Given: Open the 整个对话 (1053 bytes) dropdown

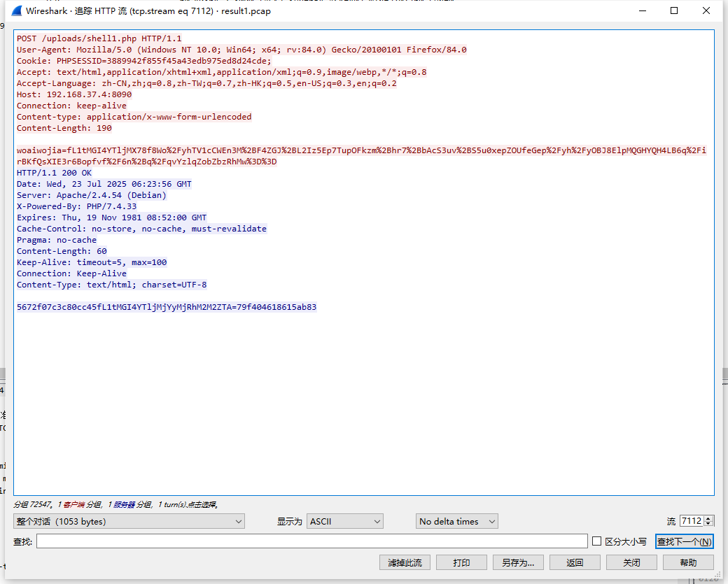Looking at the screenshot, I should [x=129, y=521].
